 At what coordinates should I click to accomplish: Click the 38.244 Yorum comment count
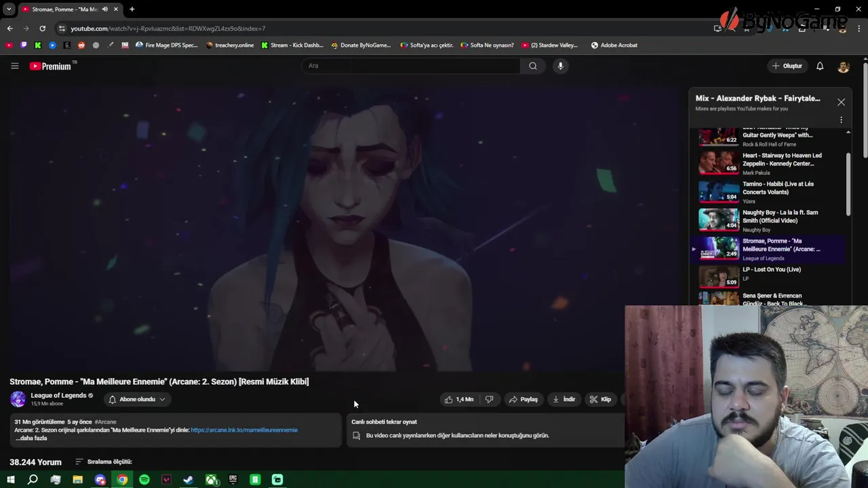[35, 462]
